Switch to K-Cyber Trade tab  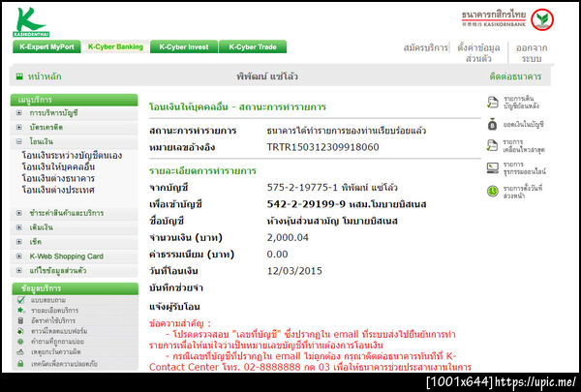click(x=253, y=47)
